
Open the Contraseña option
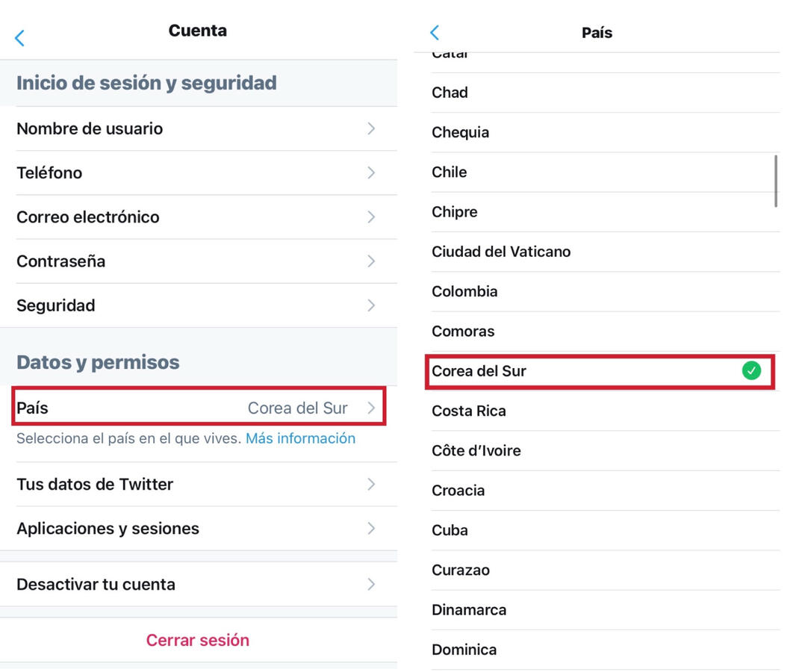pyautogui.click(x=198, y=261)
